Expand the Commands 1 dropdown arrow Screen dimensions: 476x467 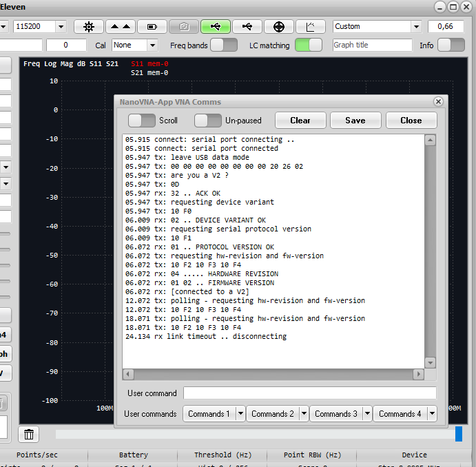tap(240, 413)
